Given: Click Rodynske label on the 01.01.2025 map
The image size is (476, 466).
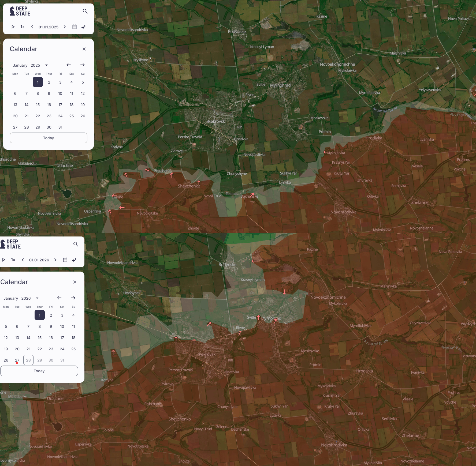Looking at the screenshot, I should 237,32.
